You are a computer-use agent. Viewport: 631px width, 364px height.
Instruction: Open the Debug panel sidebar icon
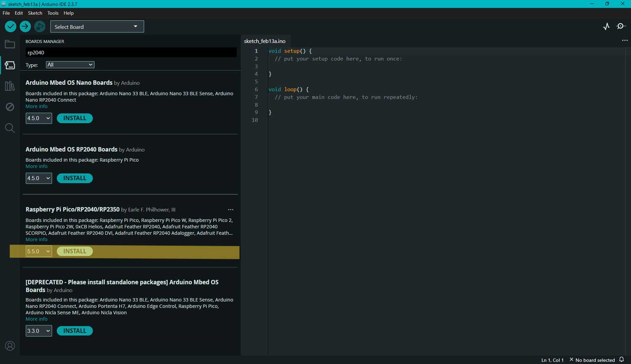pyautogui.click(x=10, y=107)
